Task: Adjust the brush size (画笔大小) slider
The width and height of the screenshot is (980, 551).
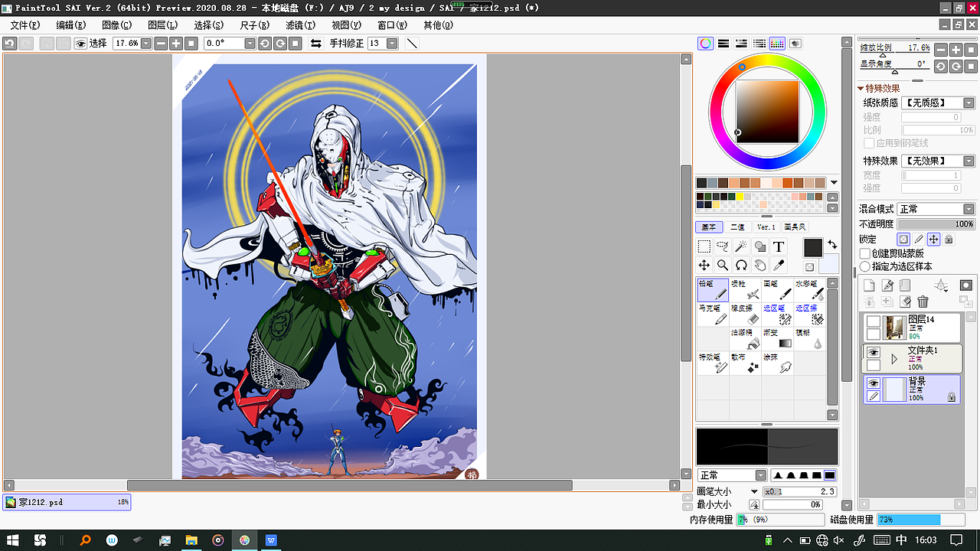Action: pyautogui.click(x=799, y=492)
